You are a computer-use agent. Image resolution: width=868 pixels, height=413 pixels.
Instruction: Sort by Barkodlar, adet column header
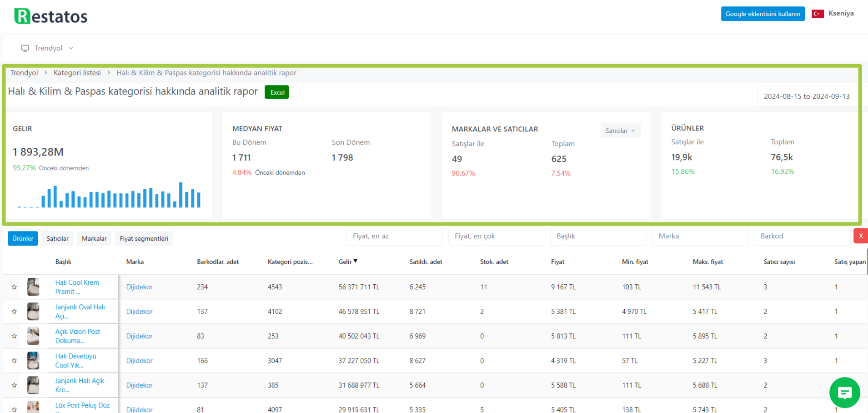[x=218, y=262]
